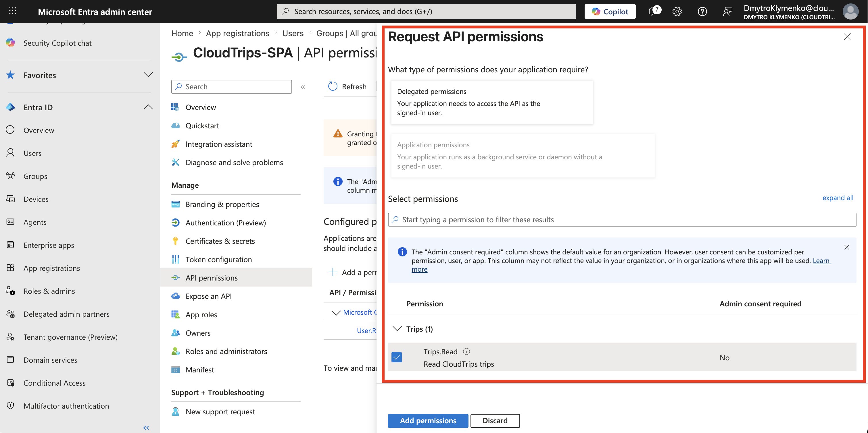
Task: Click the App registrations sidebar icon
Action: (x=10, y=268)
